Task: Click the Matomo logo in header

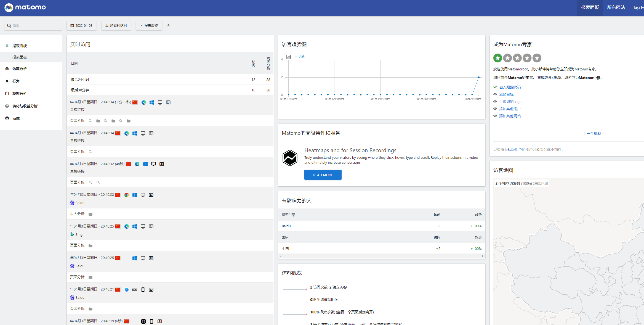Action: point(25,7)
